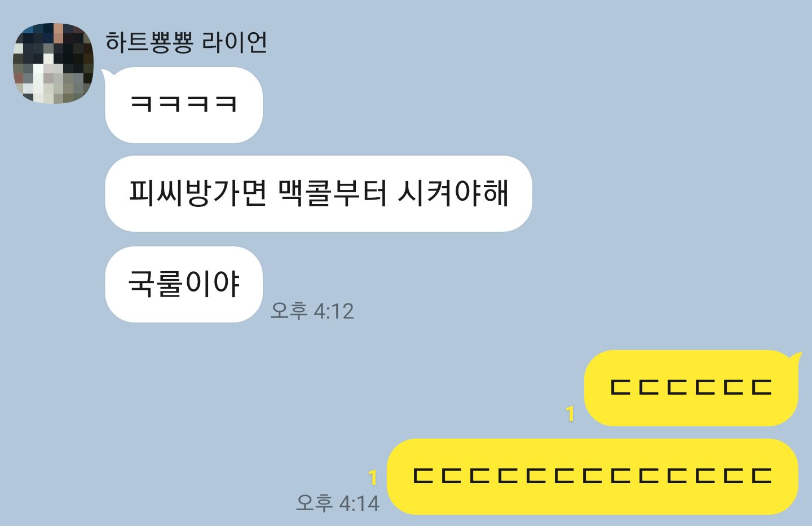Viewport: 812px width, 526px height.
Task: Click the 오후 4:14 timestamp
Action: click(x=338, y=503)
